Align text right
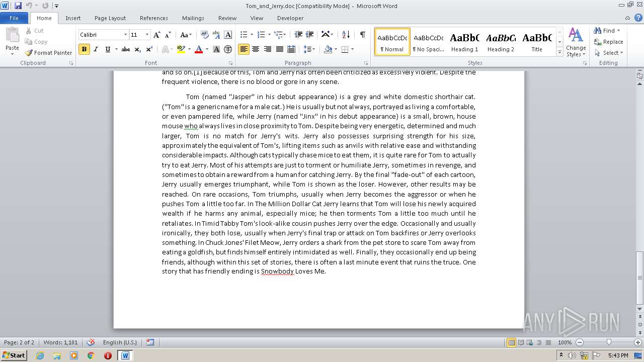644x362 pixels. pos(267,49)
